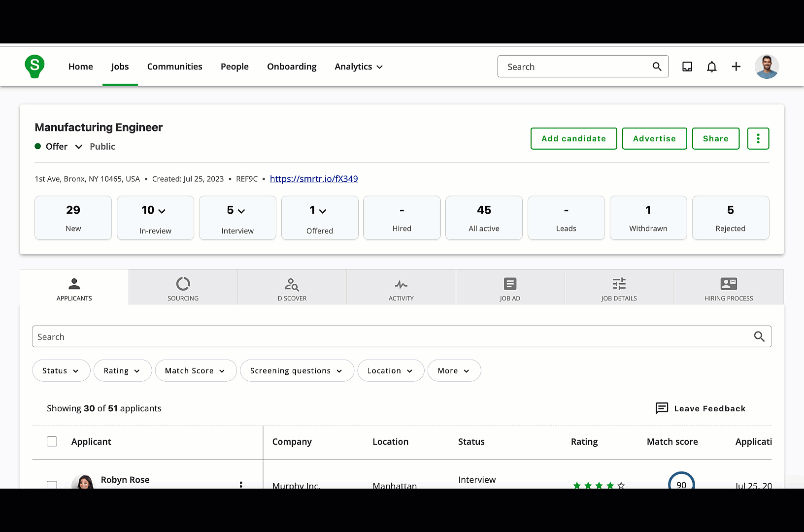Click the Add candidate button
This screenshot has height=532, width=804.
pos(573,138)
